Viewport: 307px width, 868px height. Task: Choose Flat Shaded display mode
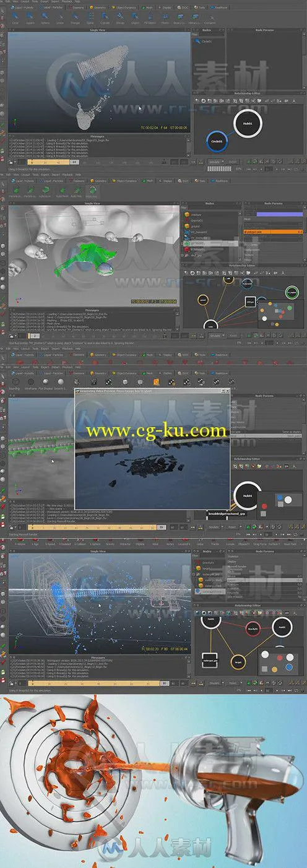pyautogui.click(x=46, y=381)
